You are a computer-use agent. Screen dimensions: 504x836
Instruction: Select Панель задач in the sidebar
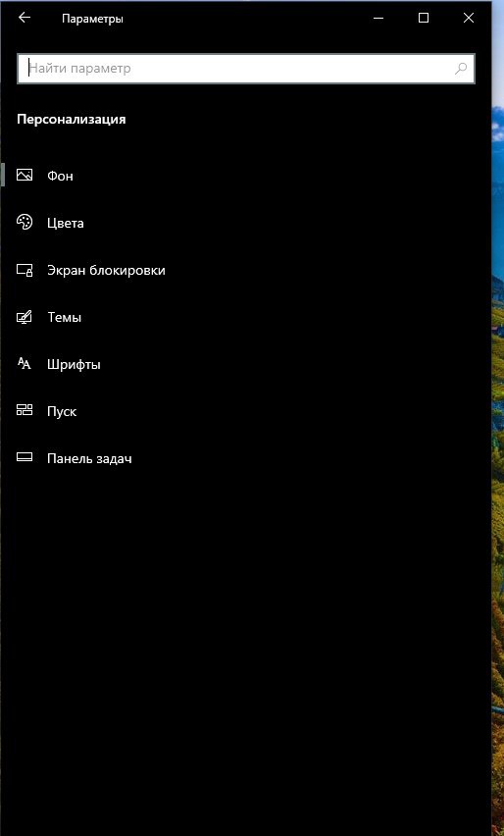click(x=245, y=458)
